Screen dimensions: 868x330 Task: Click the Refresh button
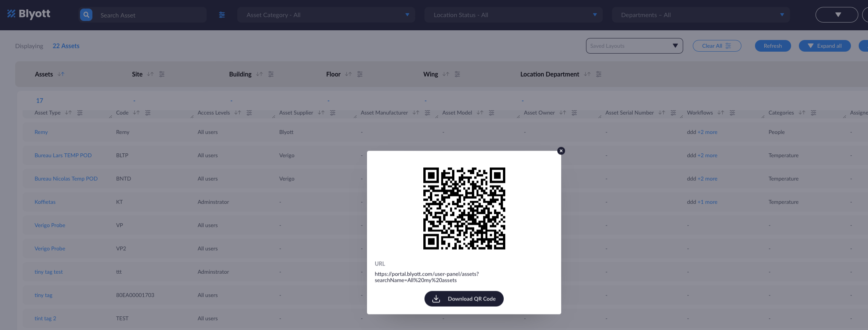point(772,46)
